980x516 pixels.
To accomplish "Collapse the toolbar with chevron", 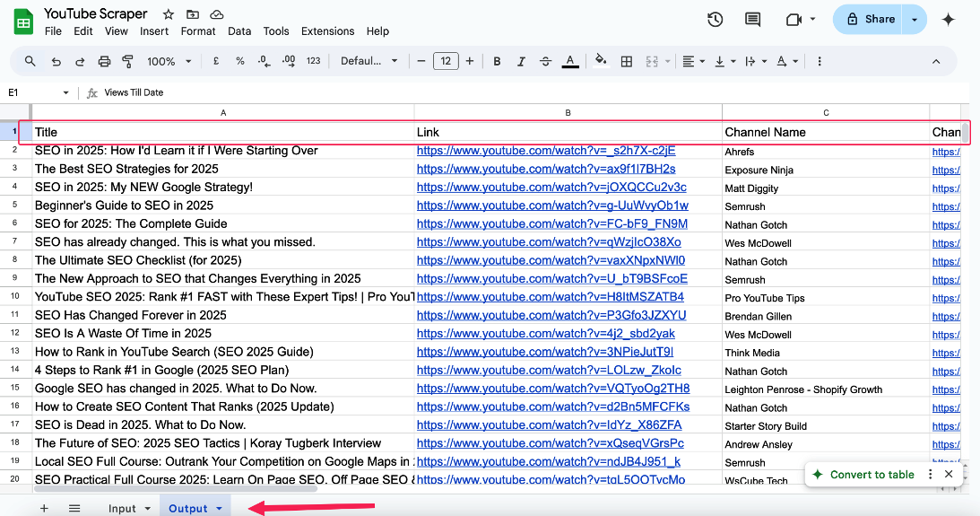I will pyautogui.click(x=936, y=61).
